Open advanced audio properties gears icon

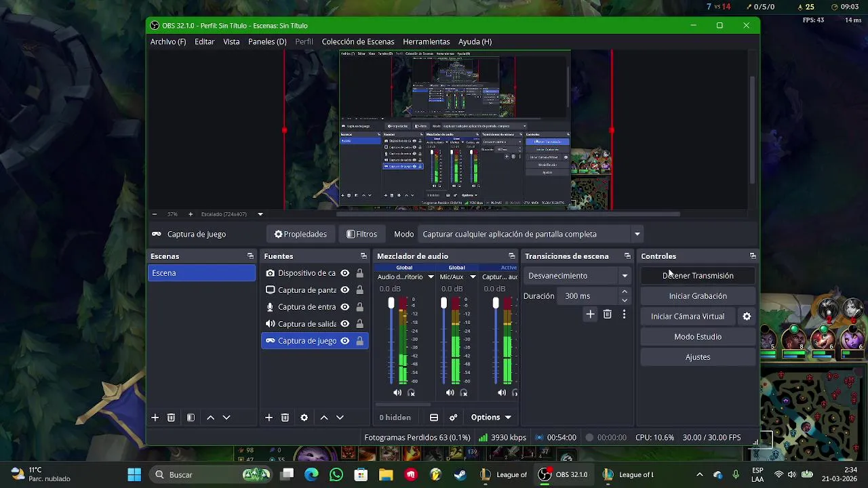pos(453,418)
